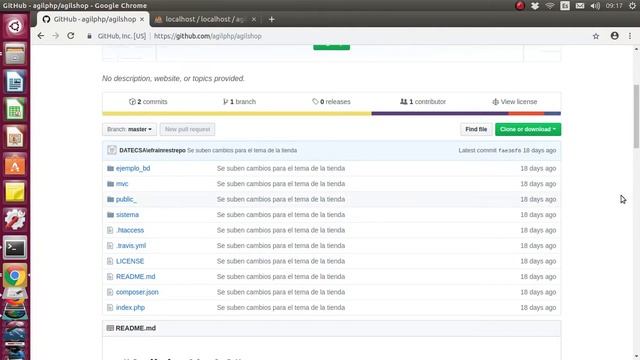Click the New pull request button
Viewport: 640px width, 360px height.
[187, 129]
